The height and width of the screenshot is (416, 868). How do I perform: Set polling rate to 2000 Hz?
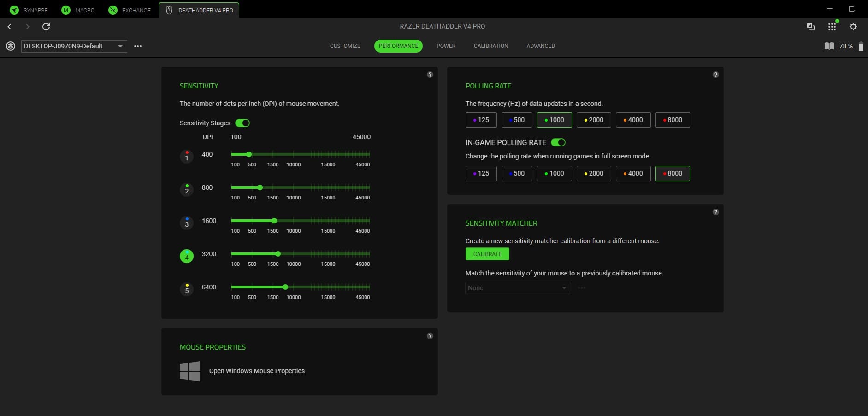pos(594,120)
